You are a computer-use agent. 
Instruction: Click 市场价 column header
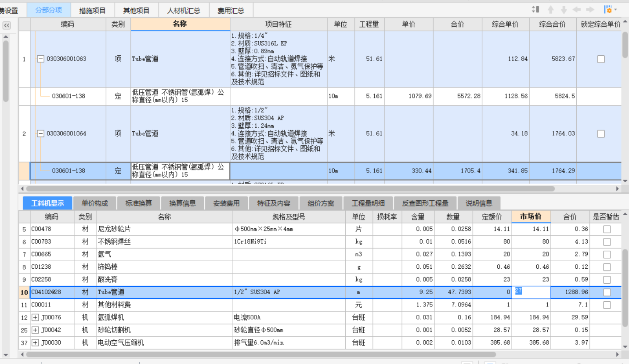click(531, 216)
